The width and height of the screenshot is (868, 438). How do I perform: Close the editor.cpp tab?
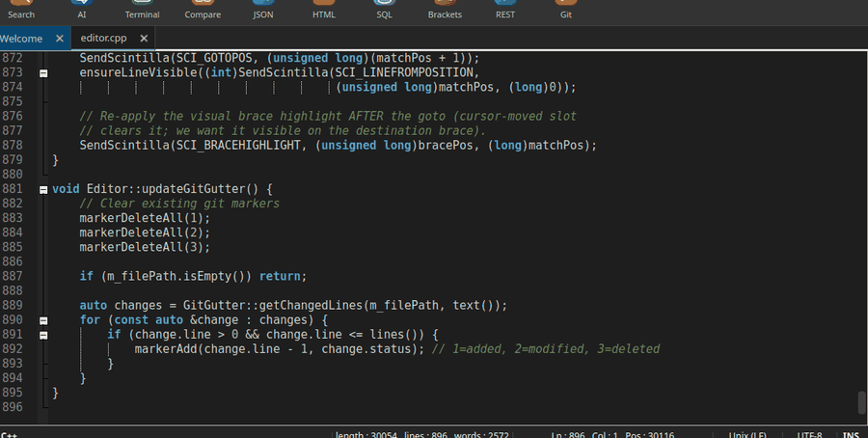click(144, 39)
